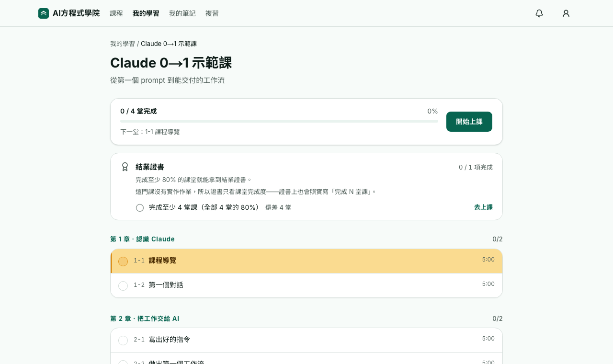
Task: Click the 結業證書 ribbon icon
Action: [x=125, y=167]
